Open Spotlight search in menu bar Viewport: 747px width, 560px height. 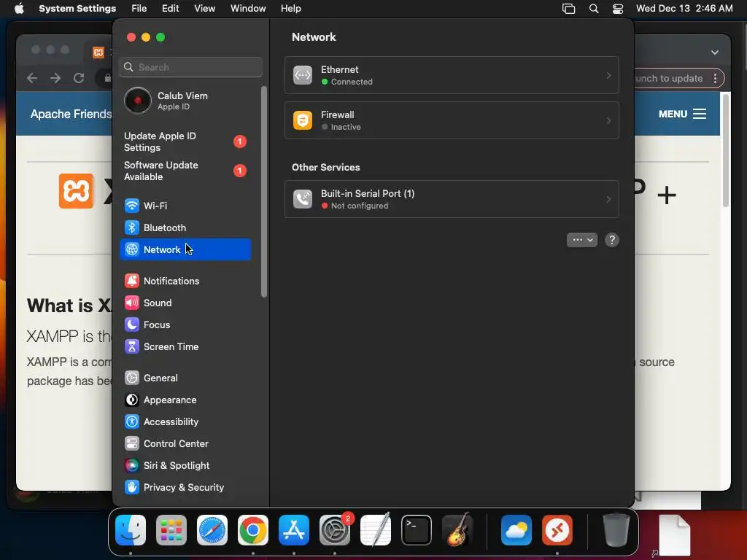(594, 9)
